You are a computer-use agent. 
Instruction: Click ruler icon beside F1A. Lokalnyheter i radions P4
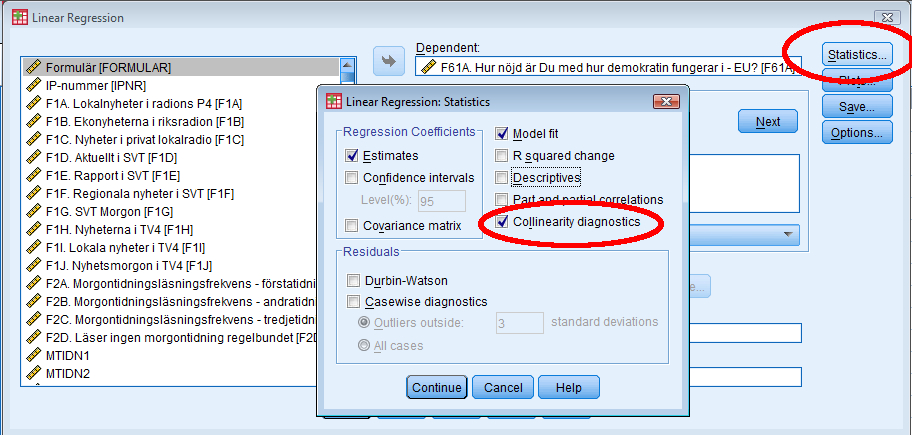pyautogui.click(x=33, y=104)
